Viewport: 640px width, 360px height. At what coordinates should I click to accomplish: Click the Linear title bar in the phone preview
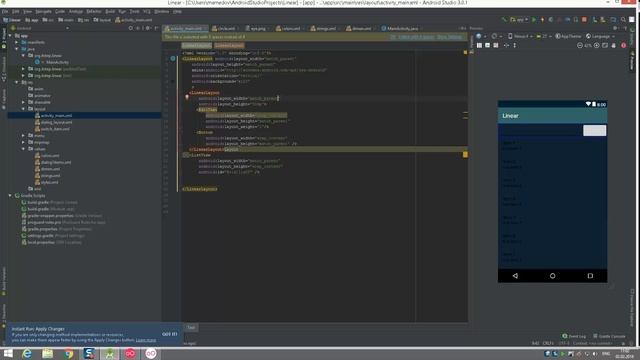[x=552, y=116]
